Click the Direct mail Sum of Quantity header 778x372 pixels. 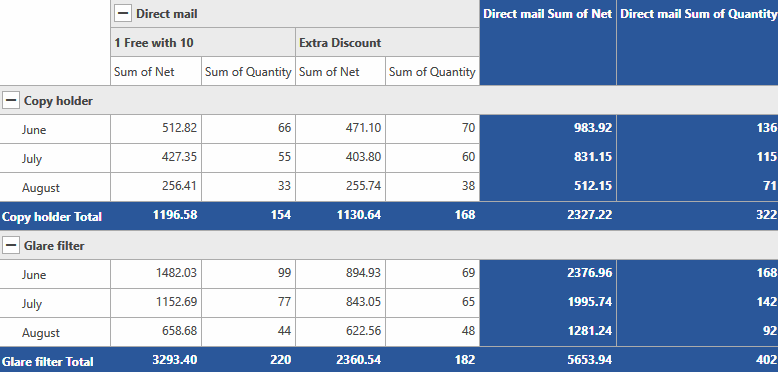pyautogui.click(x=698, y=43)
